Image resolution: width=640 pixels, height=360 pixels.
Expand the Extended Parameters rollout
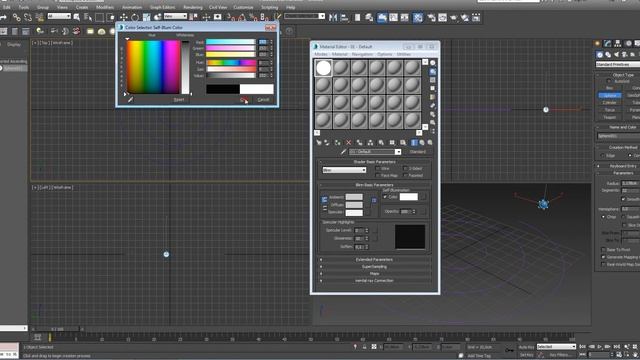[x=374, y=260]
